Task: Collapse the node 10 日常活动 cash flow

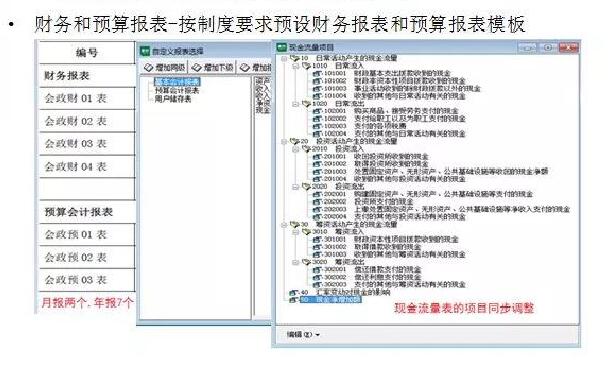Action: [x=284, y=58]
